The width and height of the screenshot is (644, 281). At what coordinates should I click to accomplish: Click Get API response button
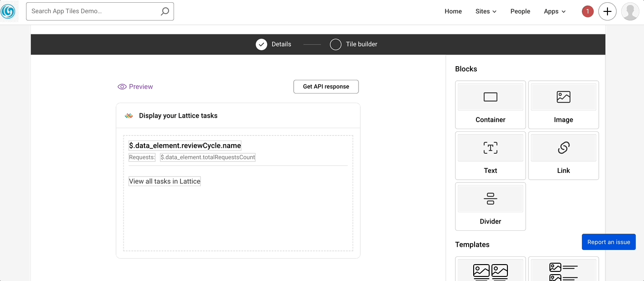tap(326, 87)
